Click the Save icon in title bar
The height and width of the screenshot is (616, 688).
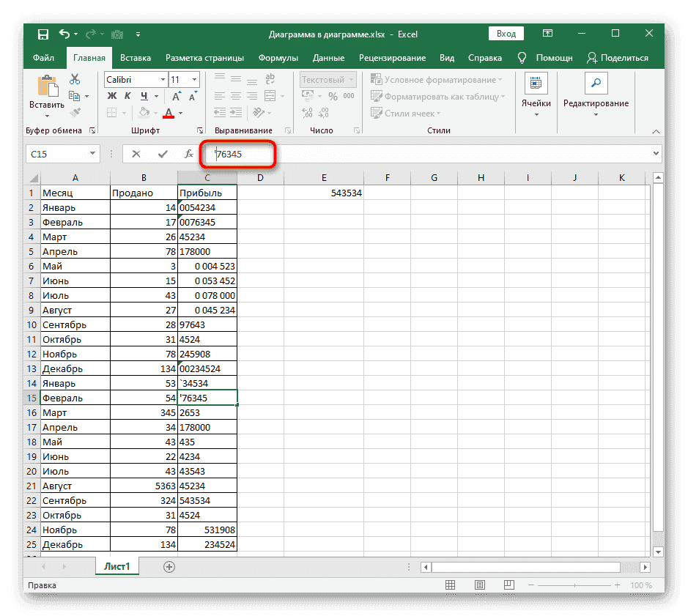(43, 34)
